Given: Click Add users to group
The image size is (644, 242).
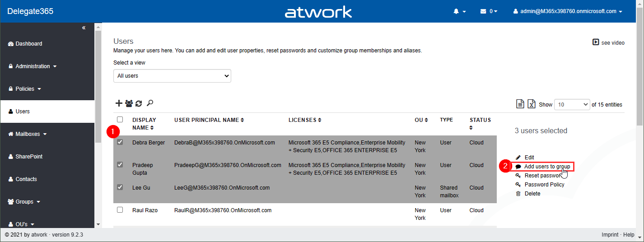Looking at the screenshot, I should click(x=547, y=167).
